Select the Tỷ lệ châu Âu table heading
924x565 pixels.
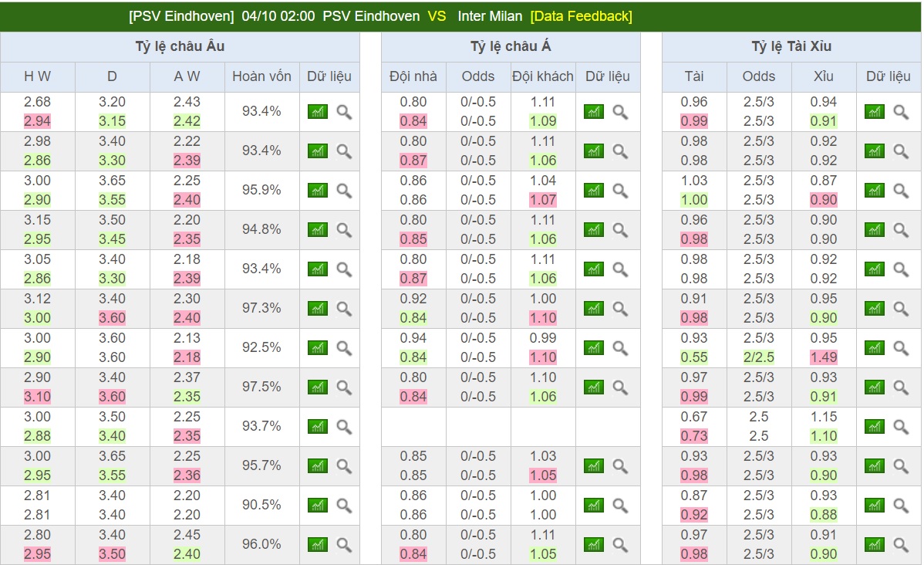click(x=180, y=46)
